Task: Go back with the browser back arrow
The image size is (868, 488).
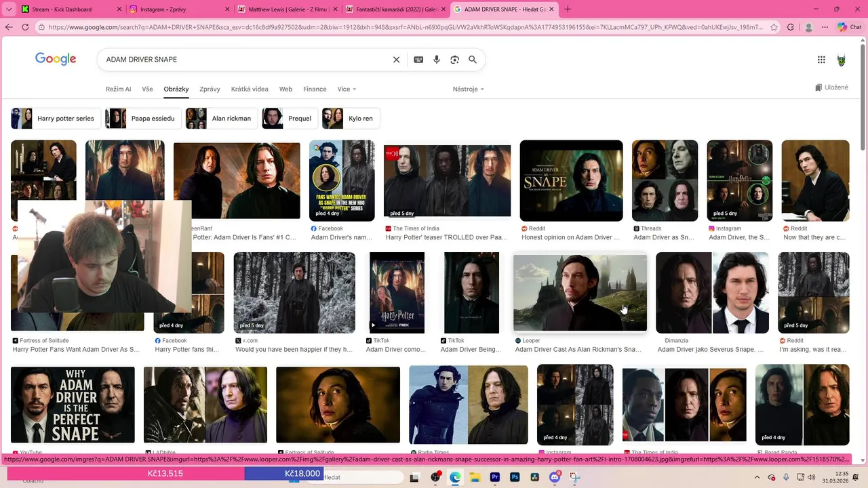Action: (x=9, y=27)
